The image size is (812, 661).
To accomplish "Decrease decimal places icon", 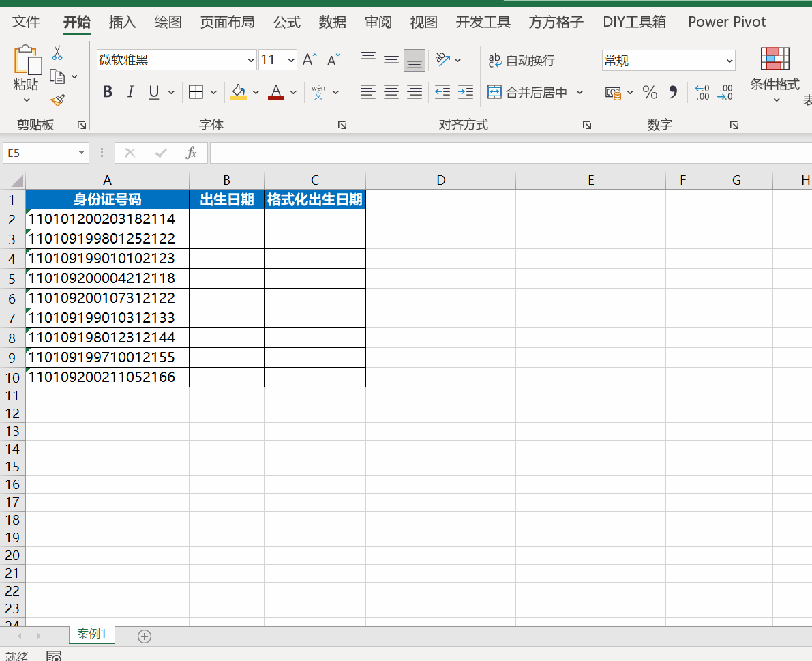I will point(725,92).
